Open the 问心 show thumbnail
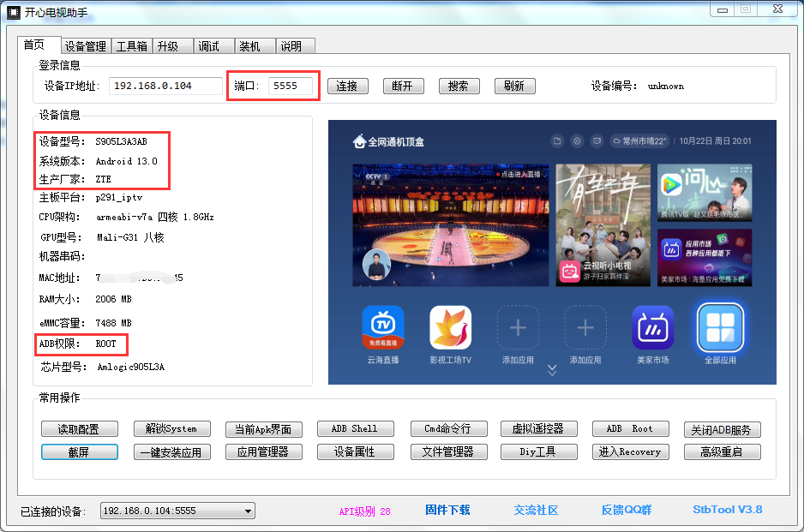The height and width of the screenshot is (532, 804). tap(705, 193)
